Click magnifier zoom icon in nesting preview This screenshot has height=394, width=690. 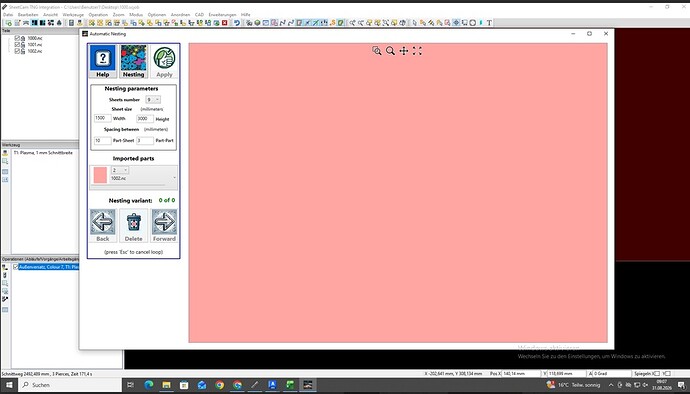point(390,51)
